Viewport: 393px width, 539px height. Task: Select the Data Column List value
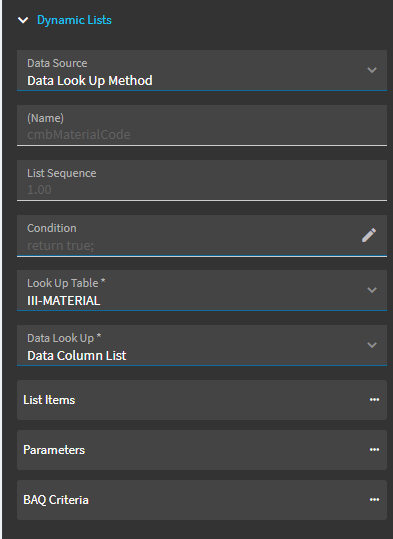point(77,356)
